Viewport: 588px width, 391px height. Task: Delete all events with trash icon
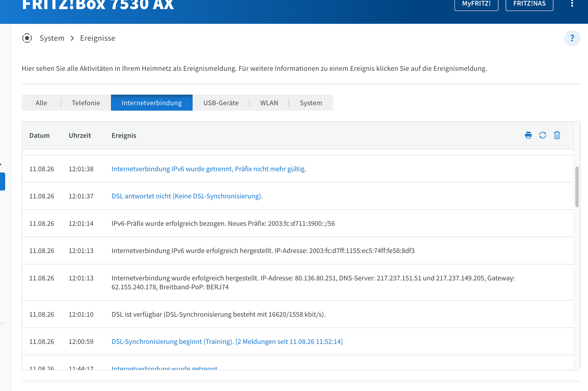pyautogui.click(x=557, y=135)
